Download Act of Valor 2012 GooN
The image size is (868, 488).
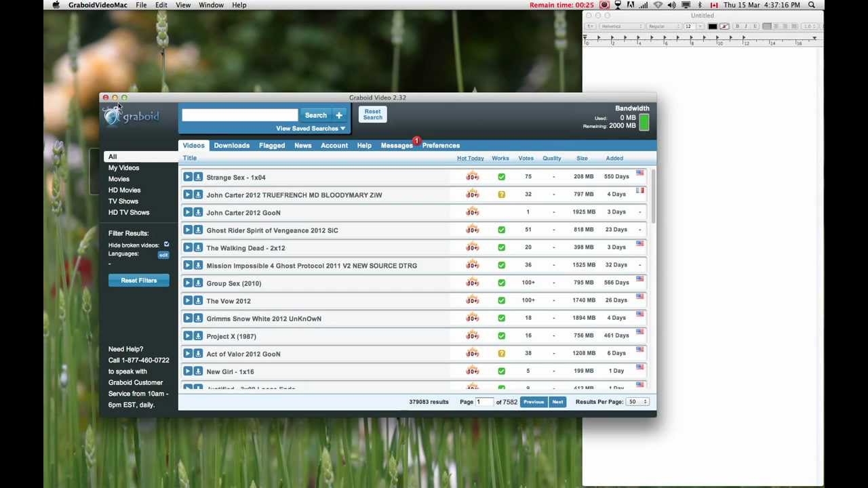[198, 353]
